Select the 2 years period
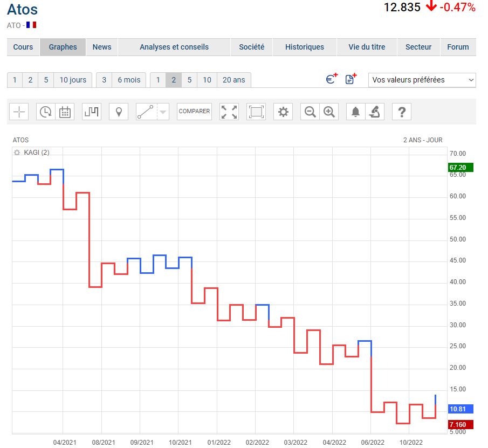 [x=174, y=80]
